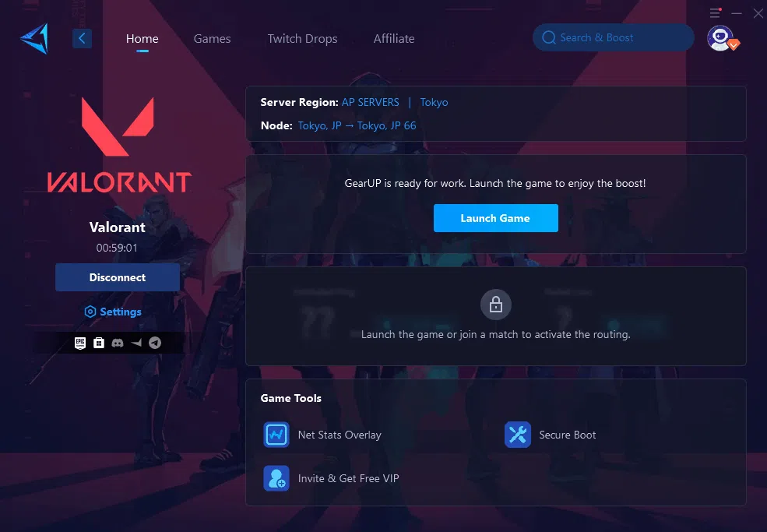Viewport: 767px width, 532px height.
Task: Open the Affiliate tab
Action: [x=394, y=39]
